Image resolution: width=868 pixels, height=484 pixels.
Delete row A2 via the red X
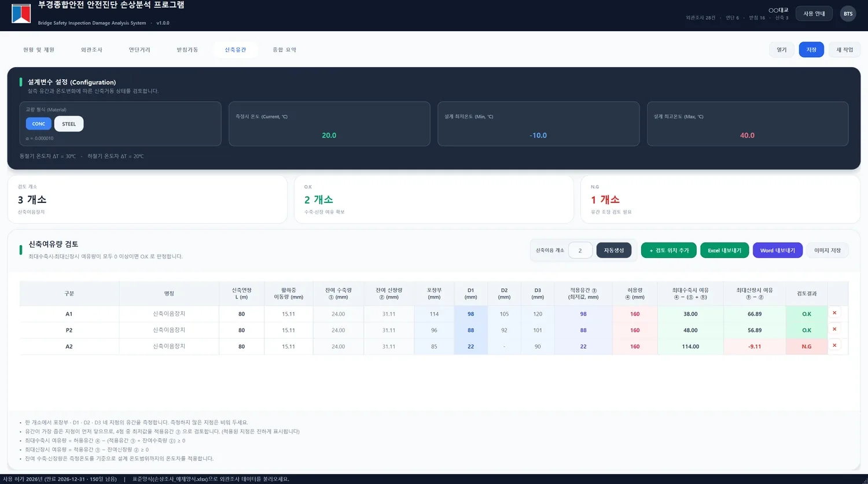(834, 345)
